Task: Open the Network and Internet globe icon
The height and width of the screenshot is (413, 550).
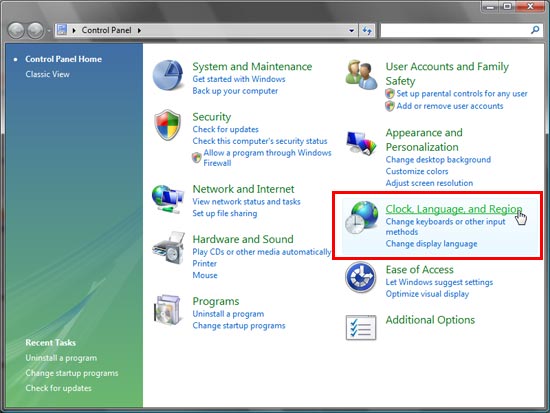Action: [x=168, y=199]
